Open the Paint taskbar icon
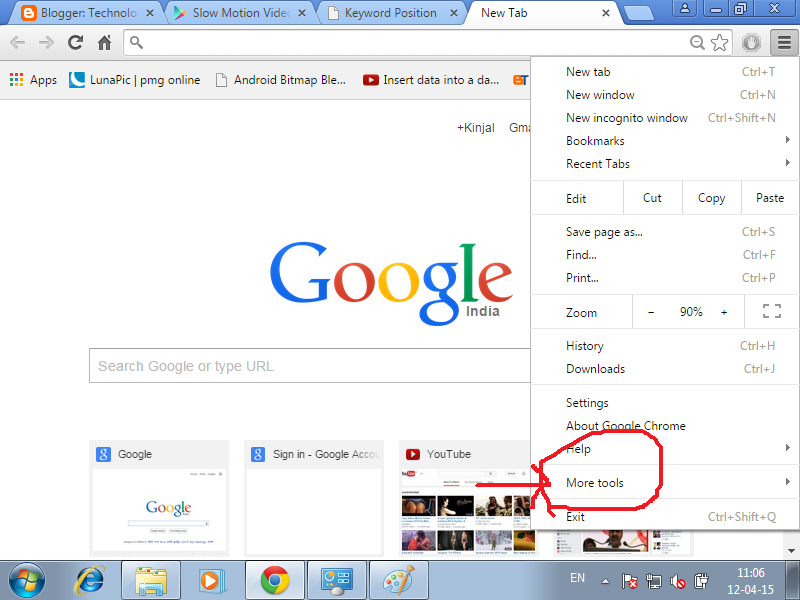This screenshot has height=600, width=800. click(398, 581)
